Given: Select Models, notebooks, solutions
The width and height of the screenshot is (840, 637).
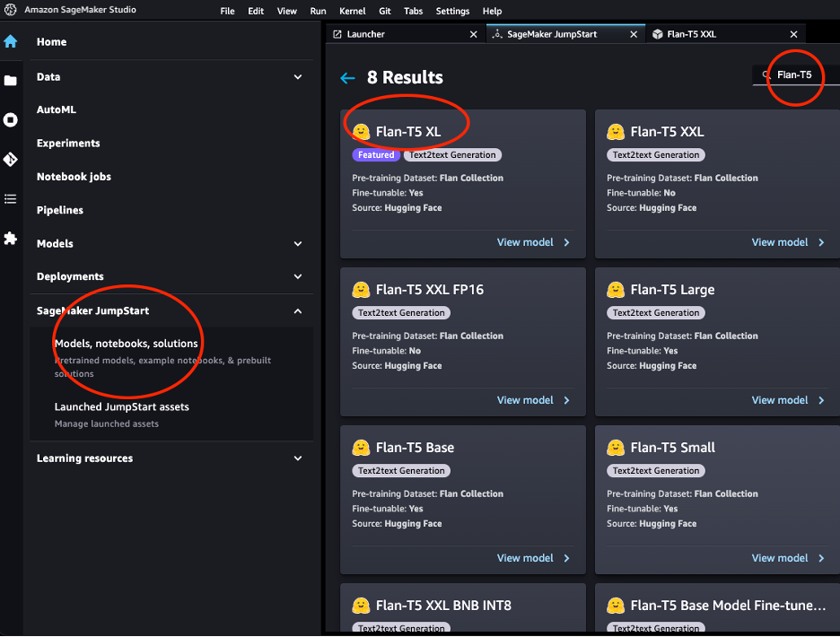Looking at the screenshot, I should click(126, 344).
